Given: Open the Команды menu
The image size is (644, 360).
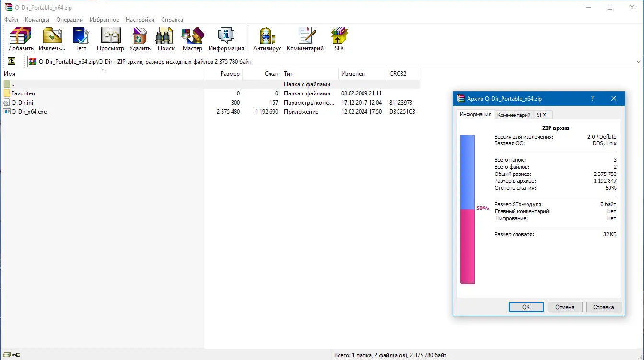Looking at the screenshot, I should point(37,20).
